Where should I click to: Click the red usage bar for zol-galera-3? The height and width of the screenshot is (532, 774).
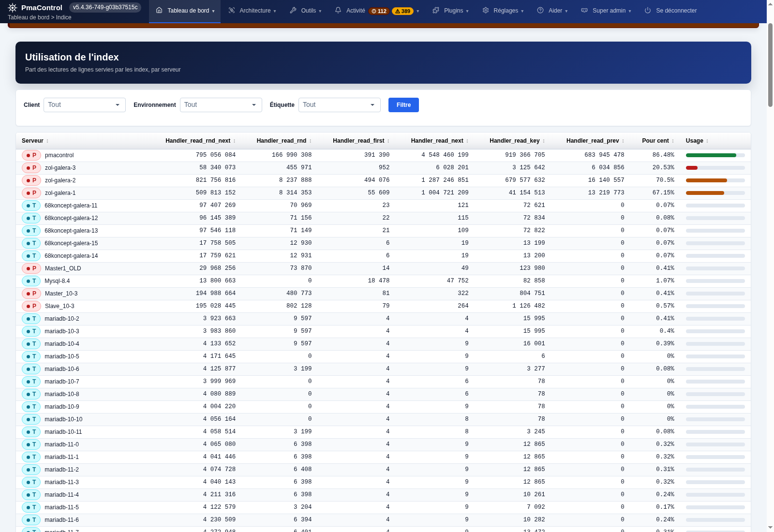[692, 168]
